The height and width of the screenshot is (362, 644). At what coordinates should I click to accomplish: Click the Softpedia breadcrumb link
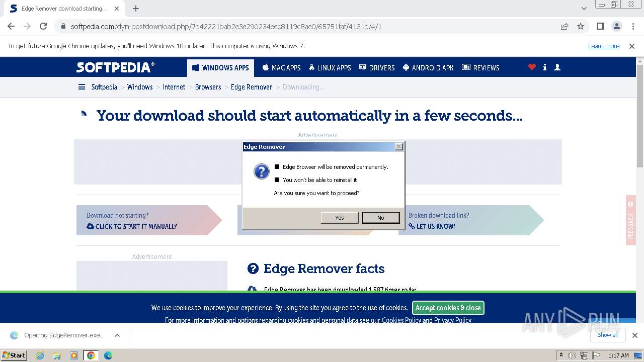[104, 87]
